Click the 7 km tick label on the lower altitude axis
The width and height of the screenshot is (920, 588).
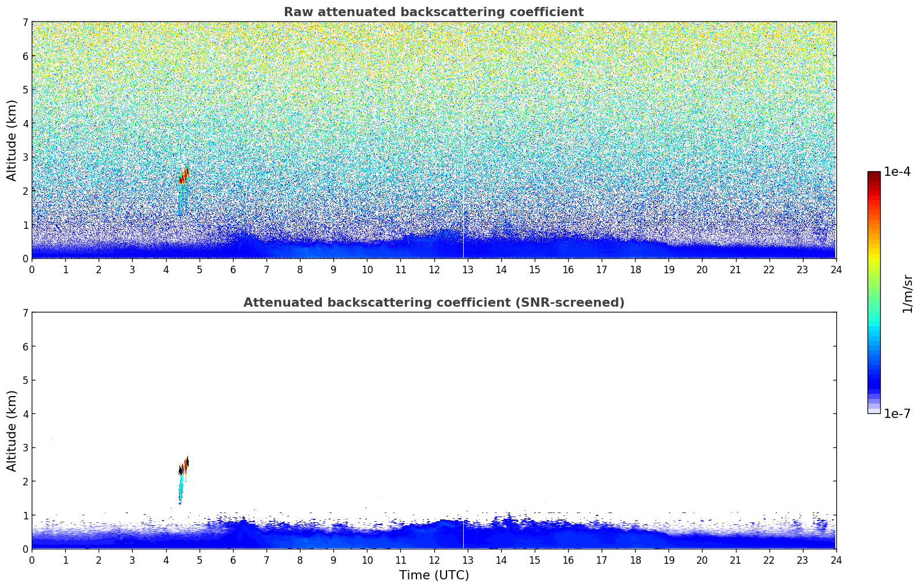[x=25, y=312]
